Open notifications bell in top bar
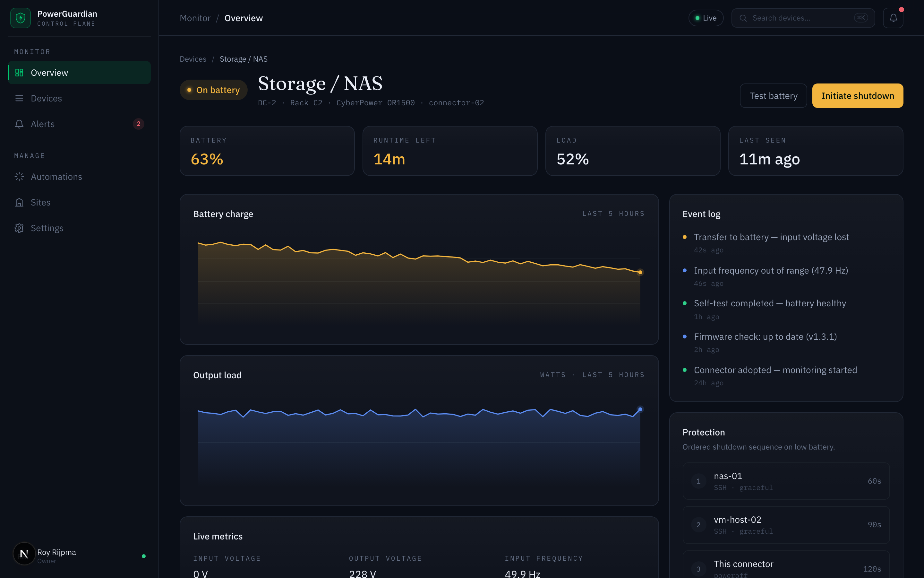Viewport: 924px width, 578px height. (x=893, y=18)
